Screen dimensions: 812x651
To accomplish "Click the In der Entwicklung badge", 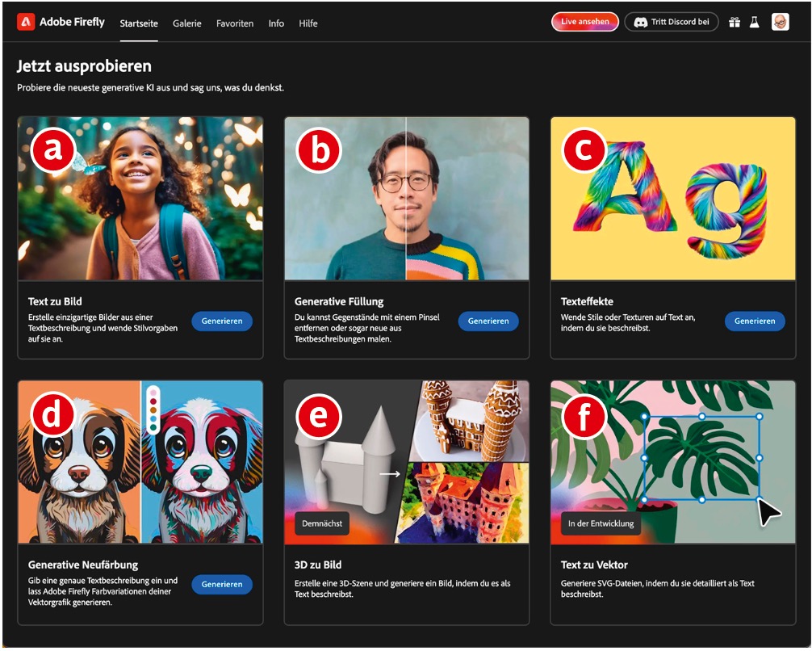I will click(x=601, y=523).
